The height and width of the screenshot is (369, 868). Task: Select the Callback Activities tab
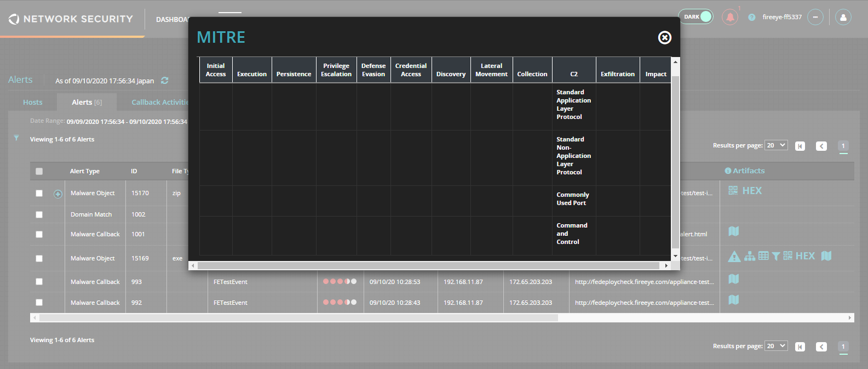coord(159,103)
